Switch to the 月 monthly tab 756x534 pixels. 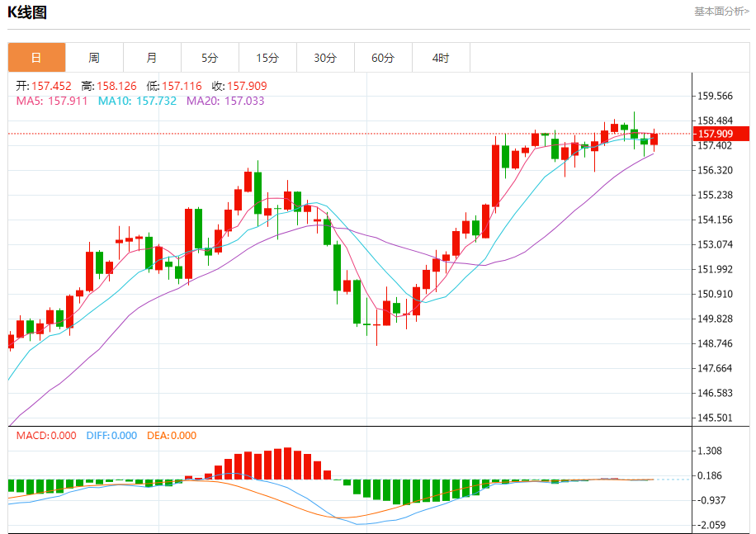click(152, 58)
